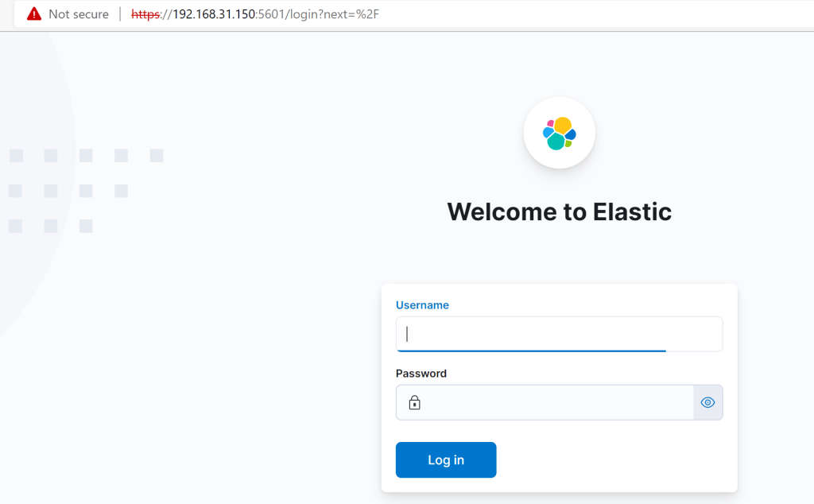Click the Welcome to Elastic heading
This screenshot has width=814, height=504.
click(x=559, y=211)
